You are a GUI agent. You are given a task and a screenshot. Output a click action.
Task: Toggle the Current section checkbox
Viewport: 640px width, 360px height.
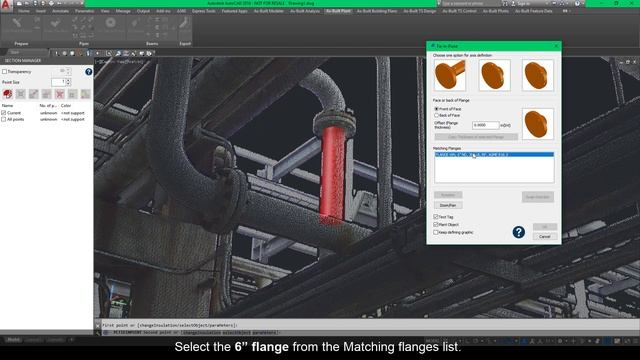4,113
